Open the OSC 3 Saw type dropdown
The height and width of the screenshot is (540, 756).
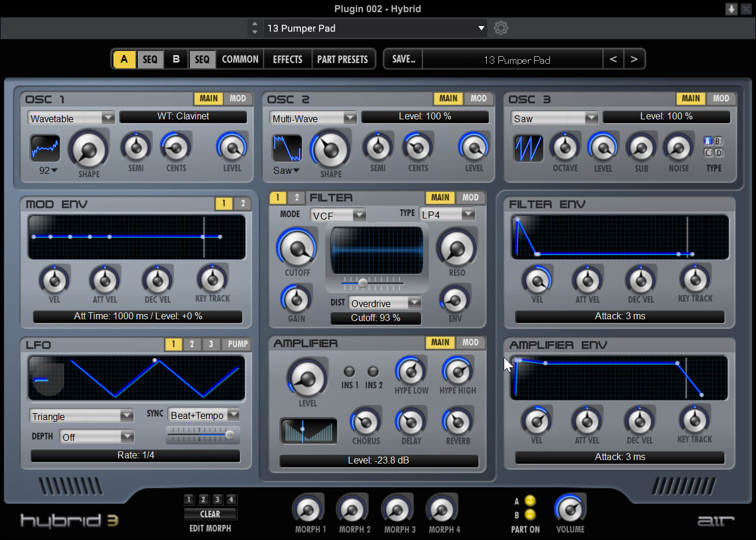click(555, 118)
